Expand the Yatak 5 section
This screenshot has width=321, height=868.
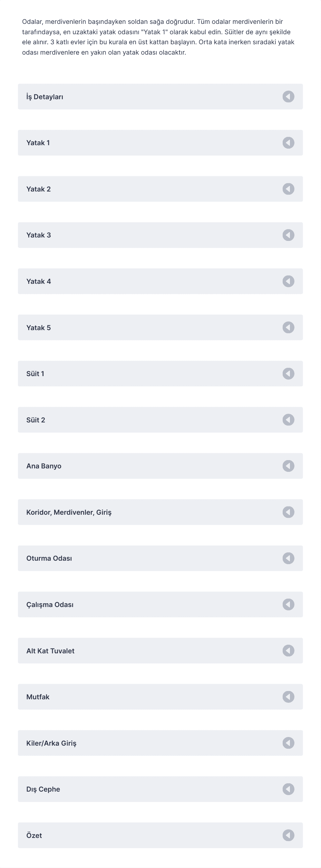(160, 327)
